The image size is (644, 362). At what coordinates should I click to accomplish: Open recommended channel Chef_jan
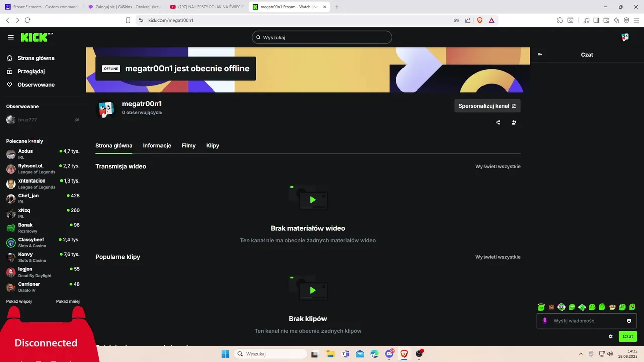(43, 198)
